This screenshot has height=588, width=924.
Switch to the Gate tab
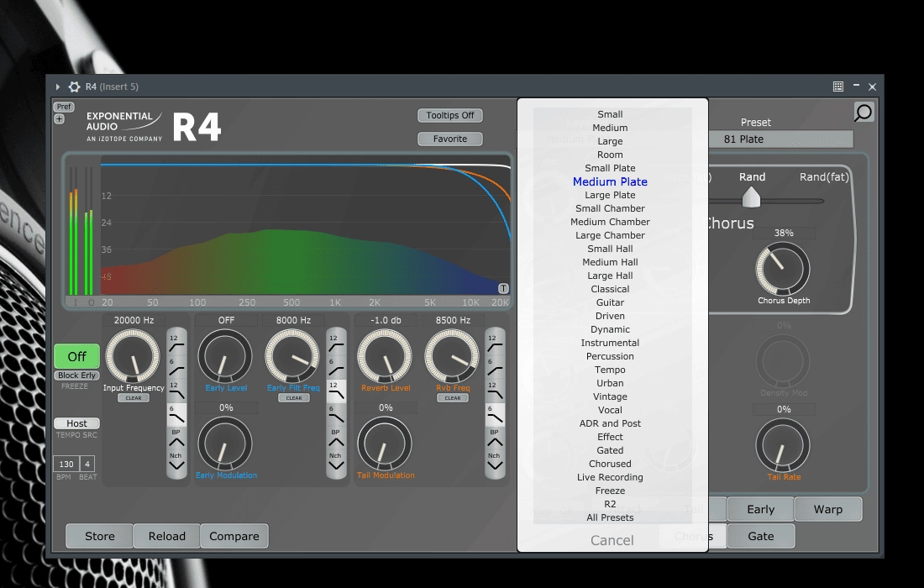(x=760, y=536)
